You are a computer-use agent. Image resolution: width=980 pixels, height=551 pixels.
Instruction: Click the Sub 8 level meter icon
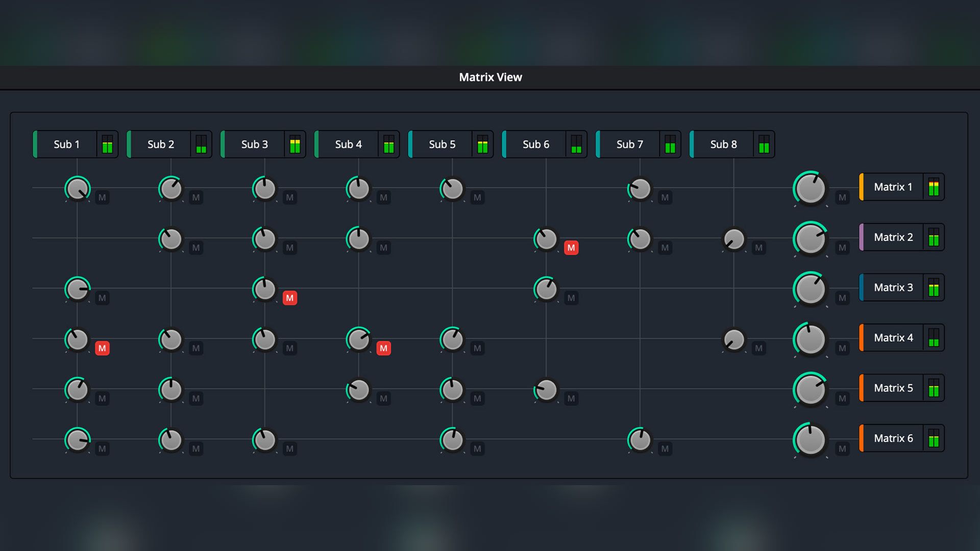(x=764, y=144)
